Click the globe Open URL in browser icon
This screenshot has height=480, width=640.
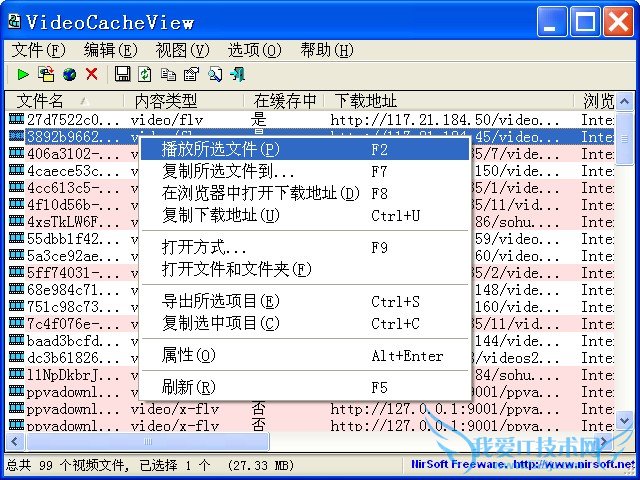pyautogui.click(x=69, y=75)
